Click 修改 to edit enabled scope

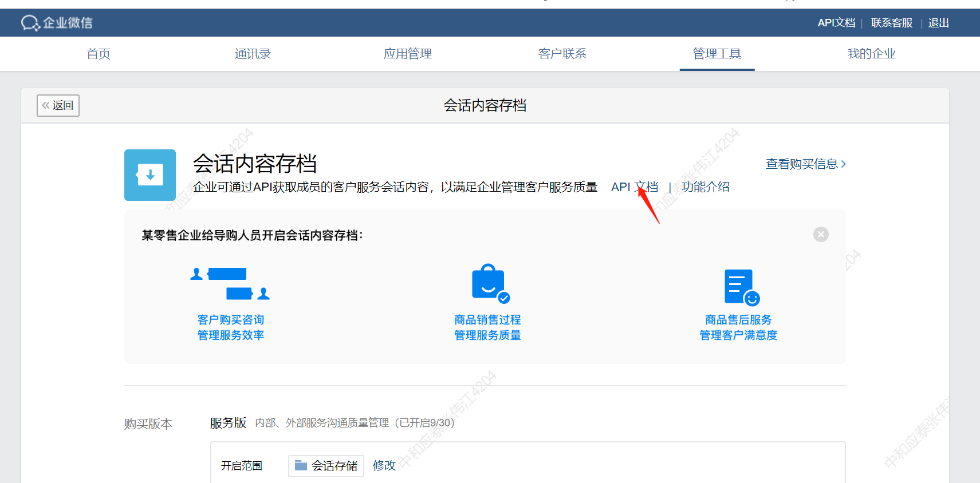(x=384, y=466)
